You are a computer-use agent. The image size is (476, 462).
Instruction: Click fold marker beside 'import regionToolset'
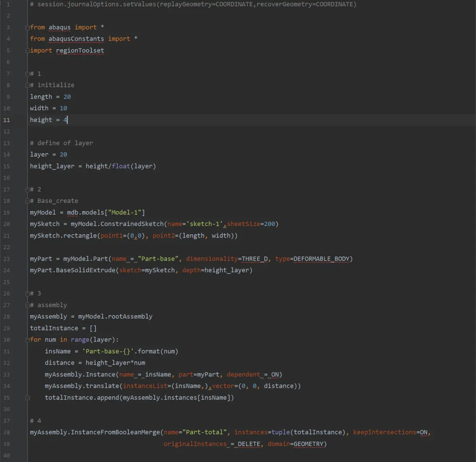pyautogui.click(x=27, y=51)
